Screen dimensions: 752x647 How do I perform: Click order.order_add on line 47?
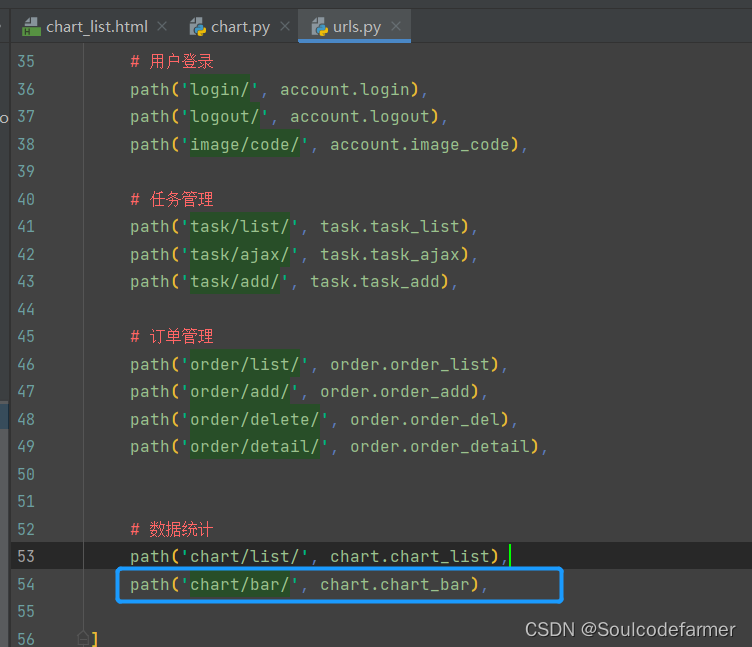[395, 391]
